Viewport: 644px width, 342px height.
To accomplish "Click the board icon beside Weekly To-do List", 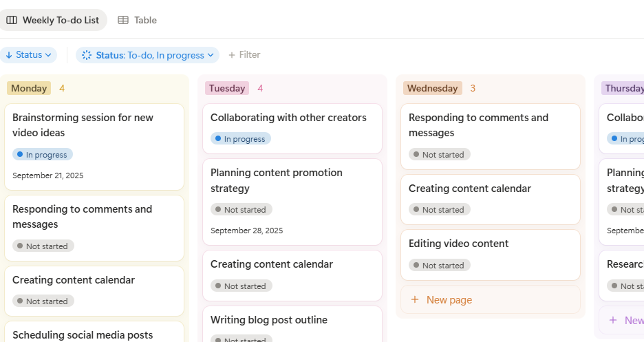I will click(x=12, y=20).
